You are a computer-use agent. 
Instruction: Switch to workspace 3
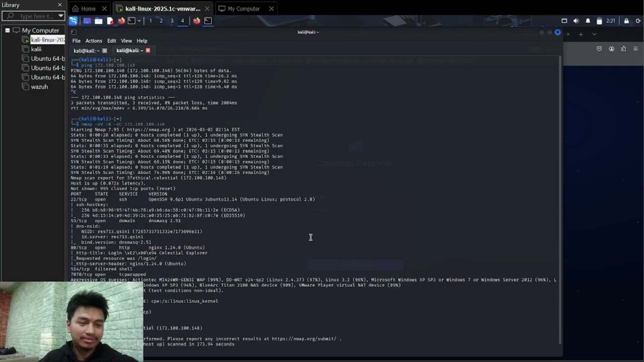click(172, 21)
